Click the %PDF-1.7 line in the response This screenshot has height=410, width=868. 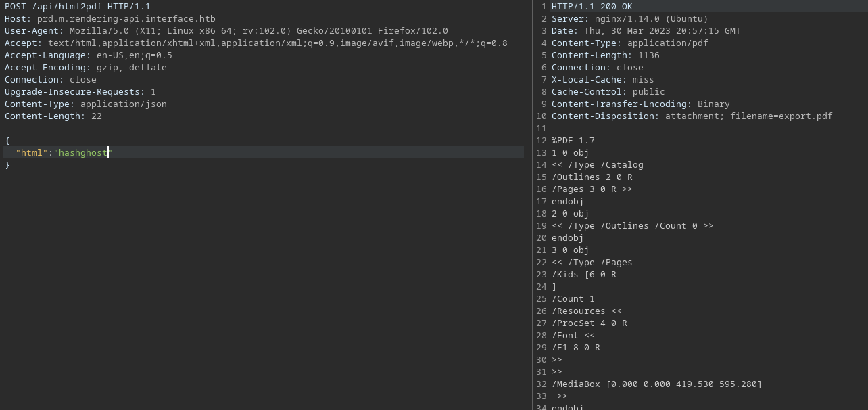[573, 141]
